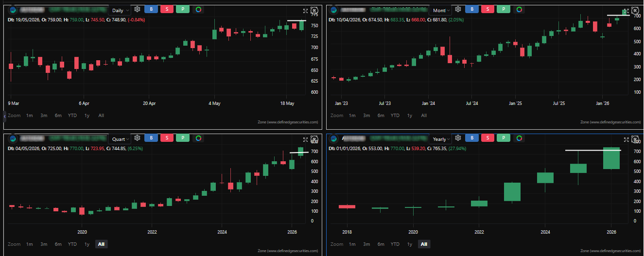644x256 pixels.
Task: Click blue B buy button on Daily chart
Action: click(151, 10)
